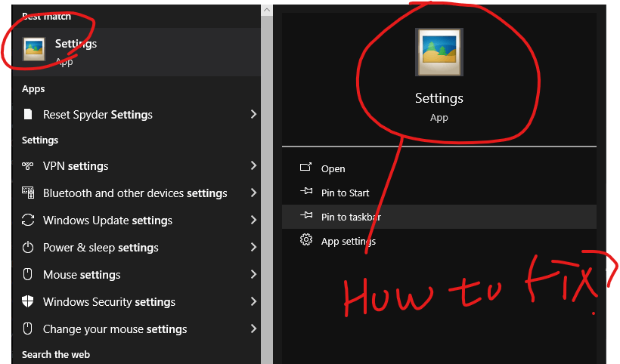Expand Change your mouse settings chevron
Screen dimensions: 620x364
pyautogui.click(x=253, y=329)
